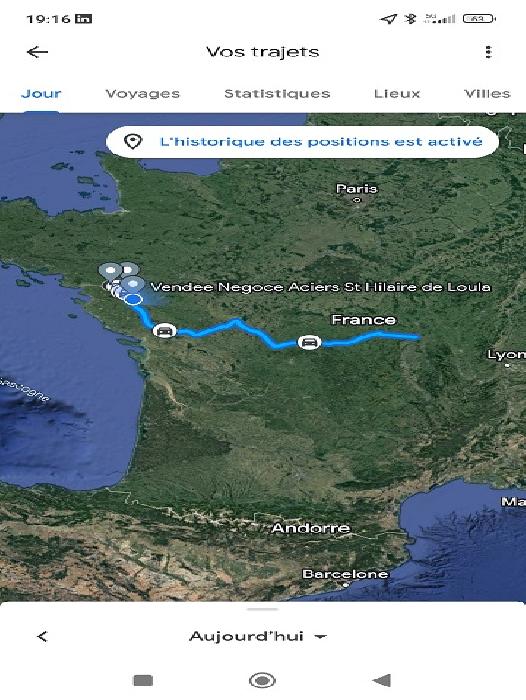The width and height of the screenshot is (526, 700).
Task: Tap the location pin icon in the history banner
Action: point(133,142)
